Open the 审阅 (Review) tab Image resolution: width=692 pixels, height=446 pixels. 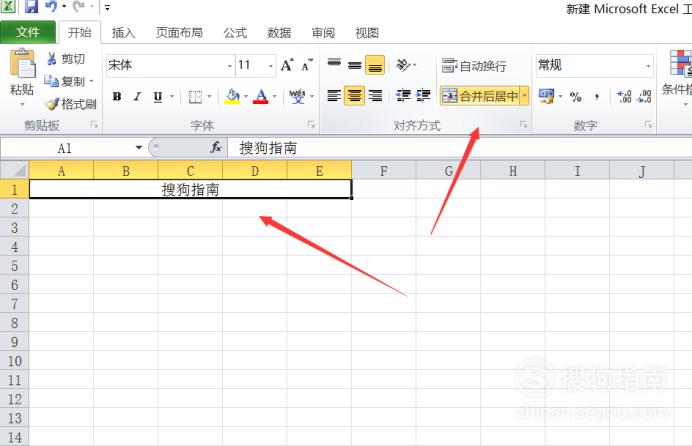[323, 33]
